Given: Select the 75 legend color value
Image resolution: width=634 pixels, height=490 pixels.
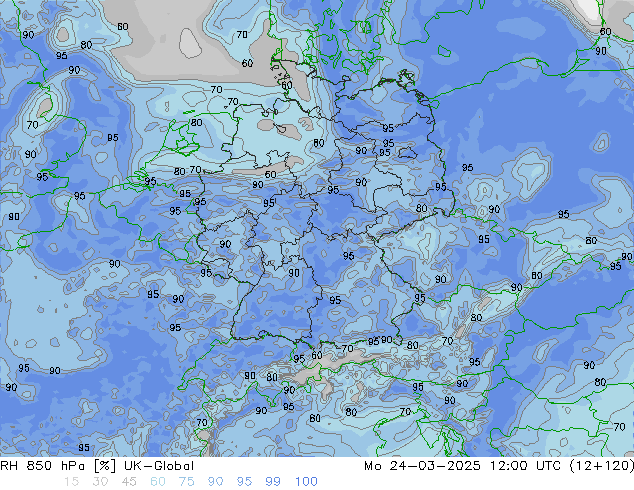Looking at the screenshot, I should (187, 482).
